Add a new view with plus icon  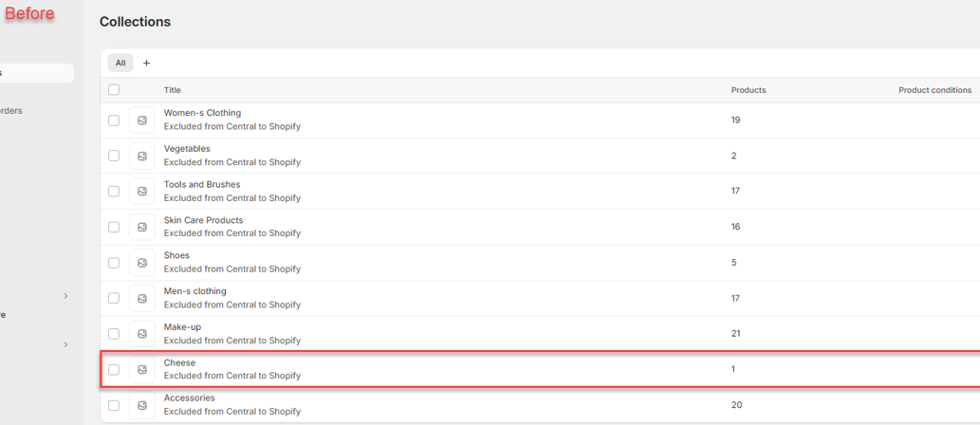pyautogui.click(x=146, y=64)
